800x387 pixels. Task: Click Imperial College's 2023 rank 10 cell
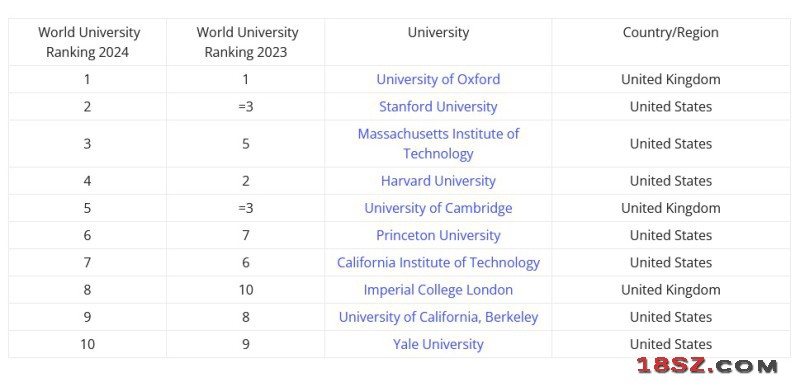246,290
